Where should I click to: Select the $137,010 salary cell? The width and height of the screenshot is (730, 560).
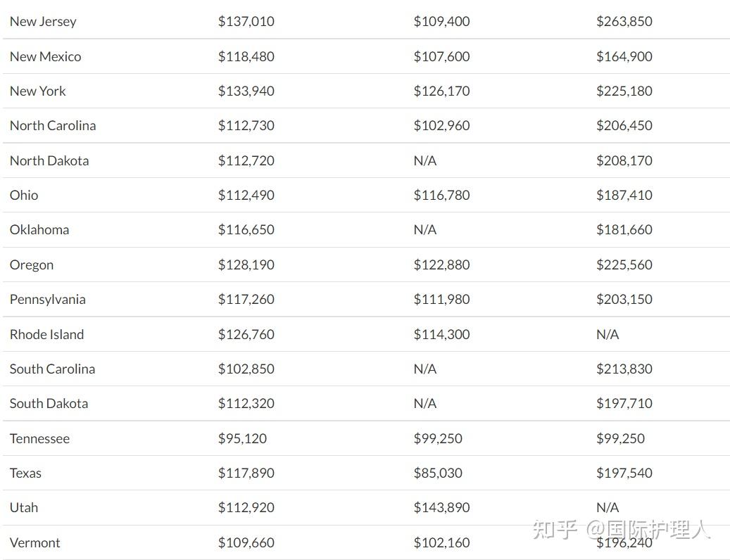tap(246, 21)
